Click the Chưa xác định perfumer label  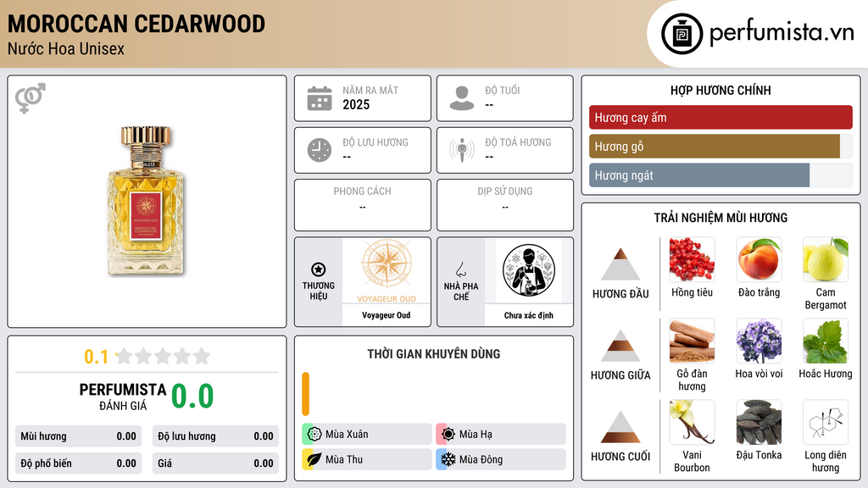tap(529, 315)
